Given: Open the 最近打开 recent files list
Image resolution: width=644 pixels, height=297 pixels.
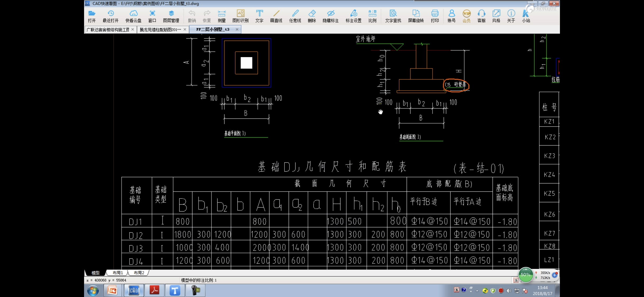Looking at the screenshot, I should (111, 16).
